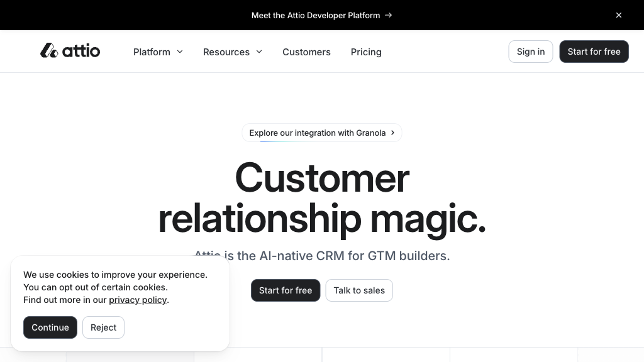Viewport: 644px width, 362px height.
Task: Expand the chevron beside Resources
Action: [259, 52]
